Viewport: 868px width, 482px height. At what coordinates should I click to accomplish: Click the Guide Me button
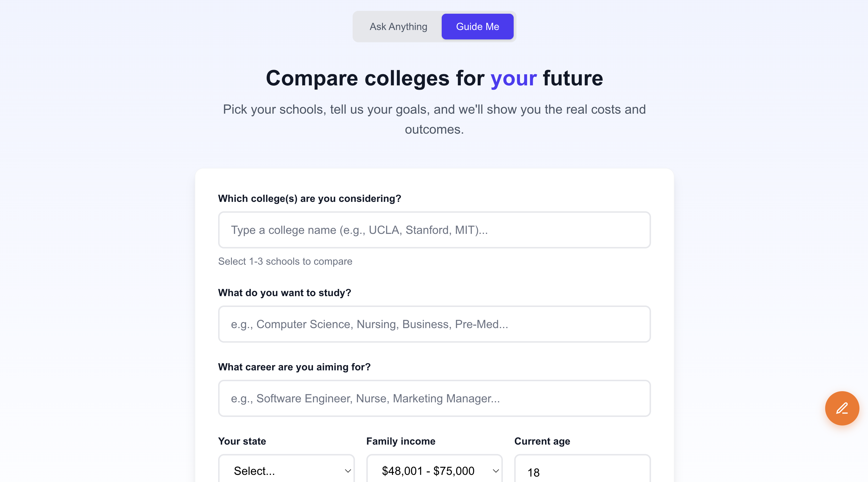coord(477,26)
